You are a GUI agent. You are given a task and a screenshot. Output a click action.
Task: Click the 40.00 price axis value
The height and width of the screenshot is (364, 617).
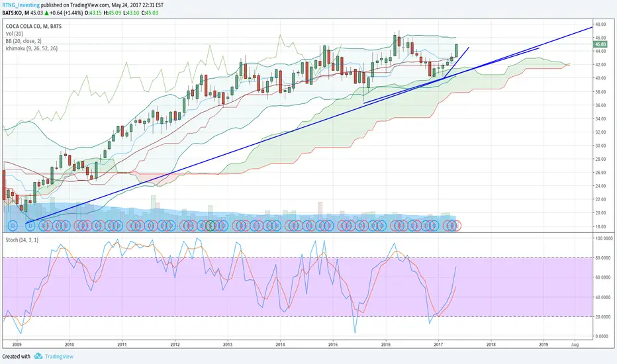tap(600, 78)
